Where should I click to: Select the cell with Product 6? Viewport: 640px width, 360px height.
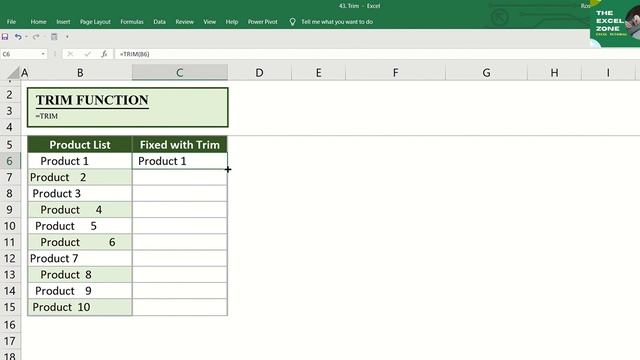tap(80, 242)
